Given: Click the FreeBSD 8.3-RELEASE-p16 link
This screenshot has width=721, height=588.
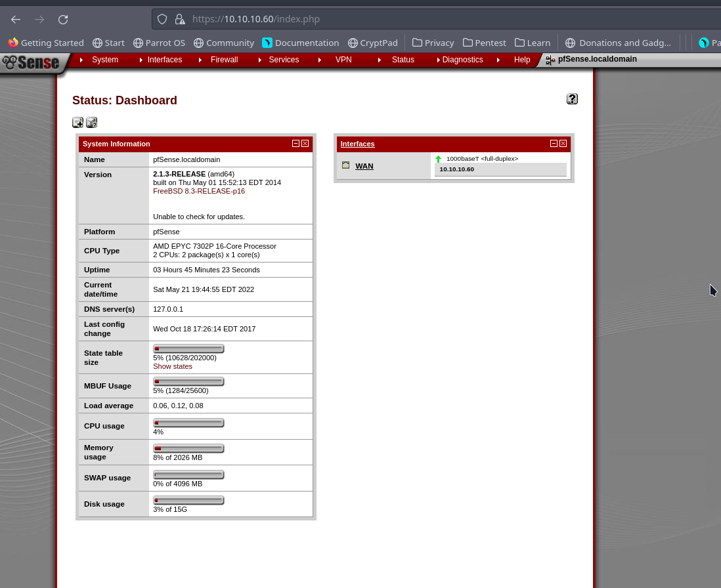Looking at the screenshot, I should (x=199, y=191).
